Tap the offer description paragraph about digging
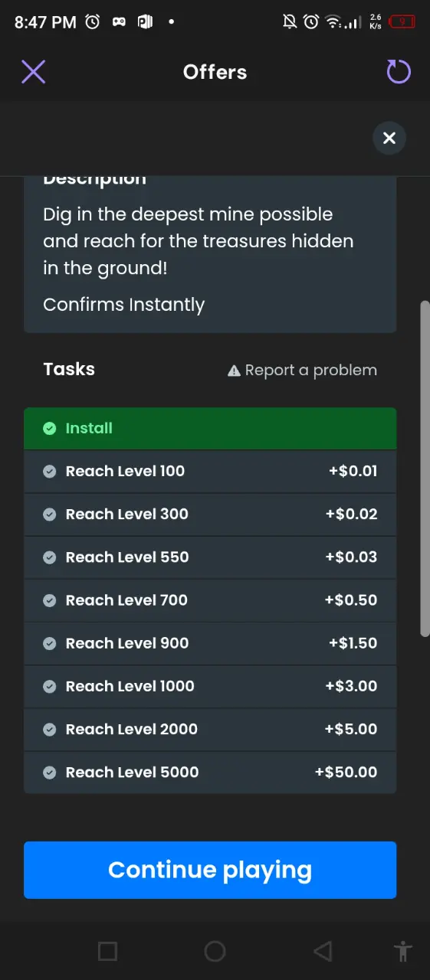The image size is (430, 980). (199, 241)
